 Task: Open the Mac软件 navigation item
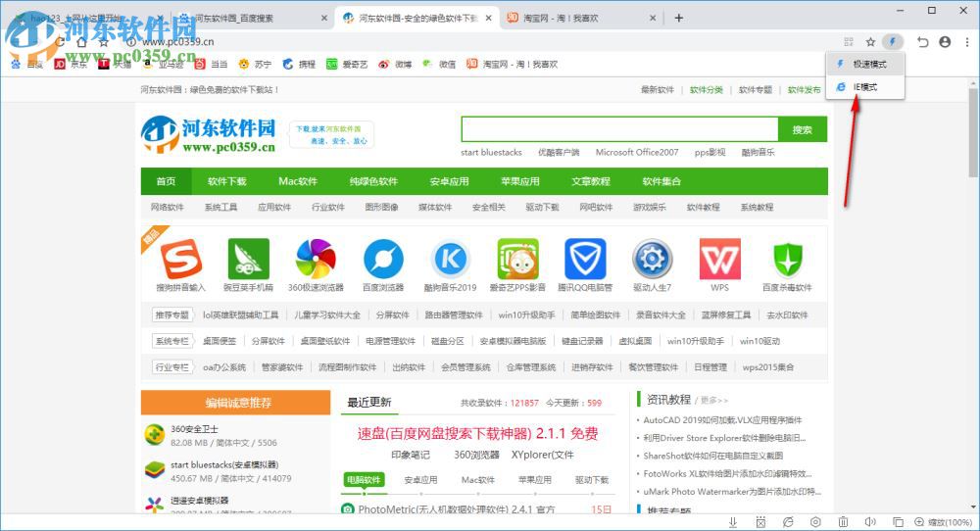pos(298,181)
